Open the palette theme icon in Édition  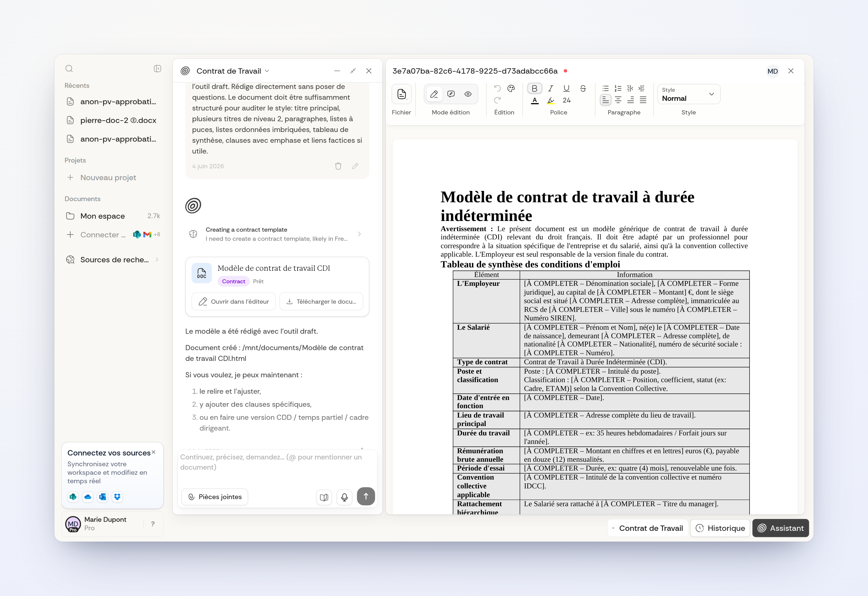pos(511,88)
